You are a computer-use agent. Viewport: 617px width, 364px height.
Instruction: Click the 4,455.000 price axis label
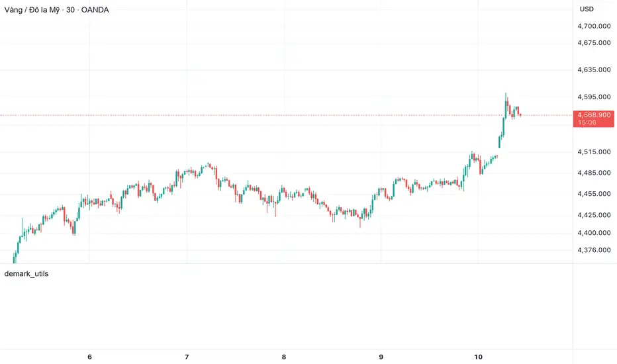point(594,194)
